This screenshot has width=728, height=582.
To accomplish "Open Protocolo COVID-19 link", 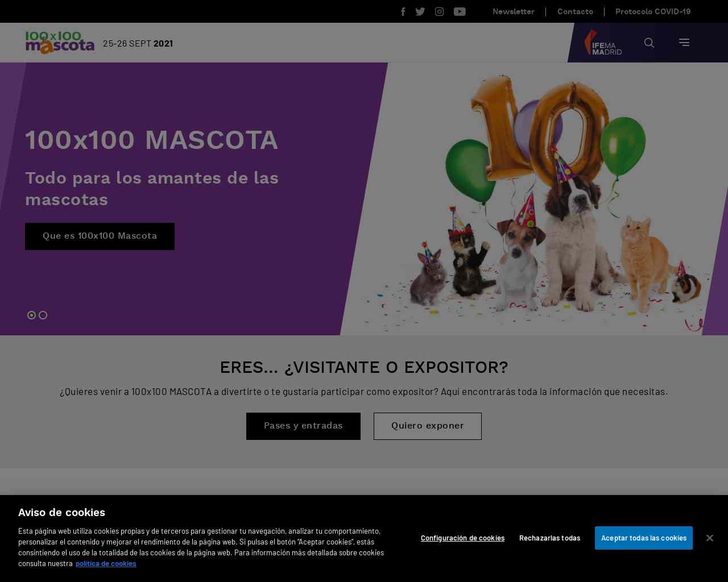I will click(653, 11).
